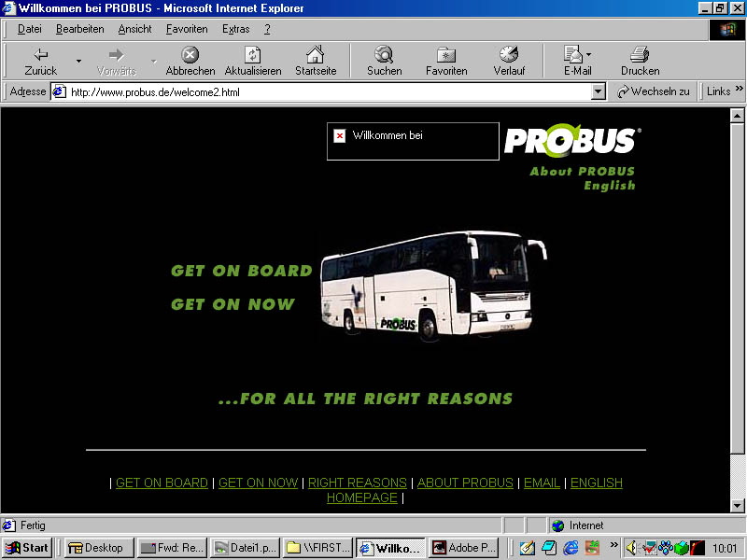Viewport: 747px width, 560px height.
Task: Click the speaker volume tray icon
Action: [x=631, y=548]
